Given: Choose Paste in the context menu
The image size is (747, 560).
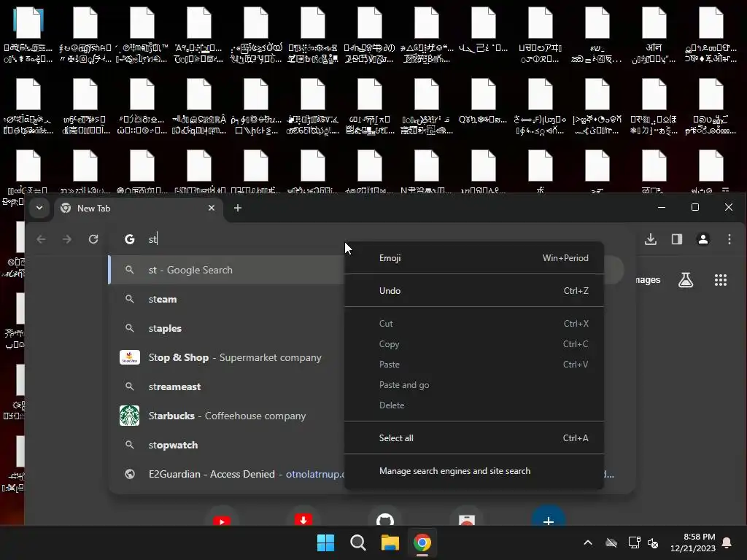Looking at the screenshot, I should 474,365.
